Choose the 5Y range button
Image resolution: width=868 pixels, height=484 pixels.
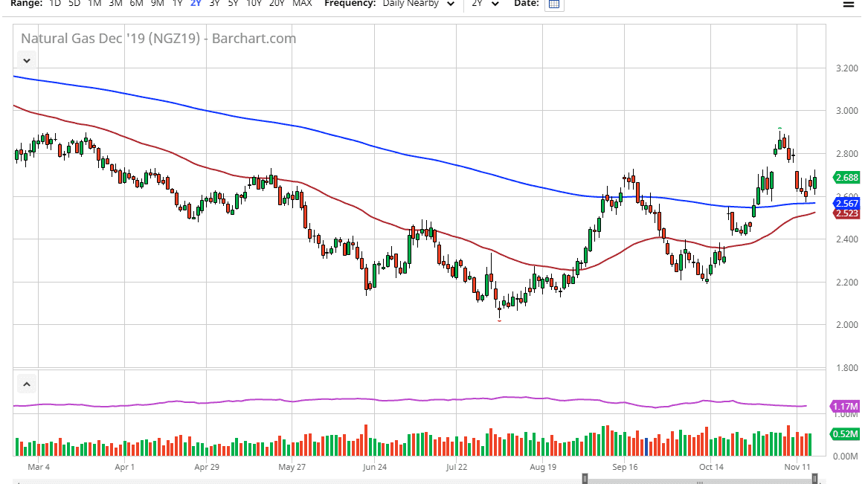233,4
